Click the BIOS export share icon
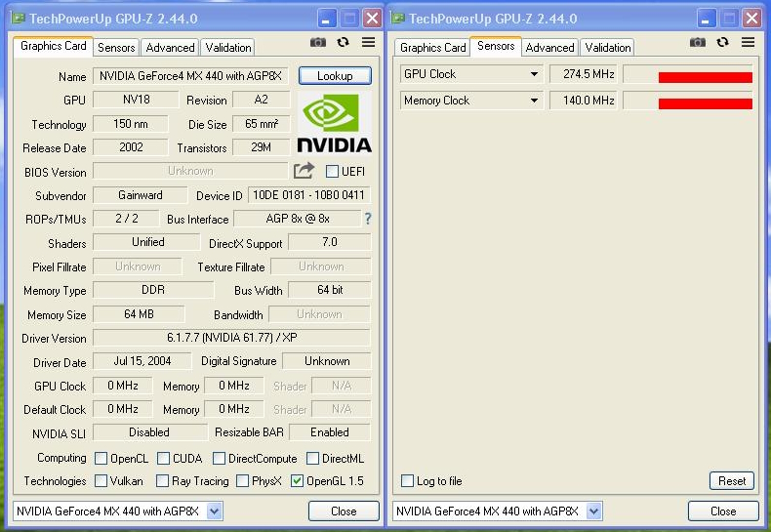This screenshot has height=532, width=771. [x=304, y=171]
